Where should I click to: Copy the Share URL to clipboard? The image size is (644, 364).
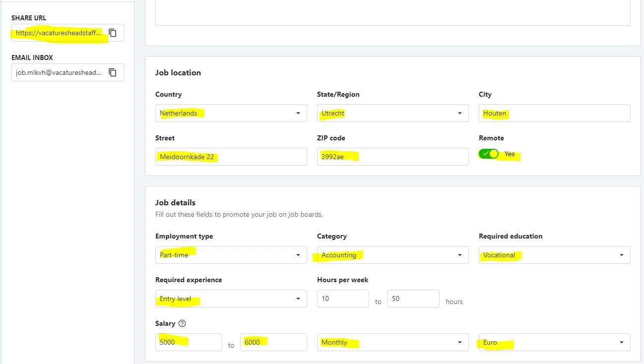(x=113, y=33)
